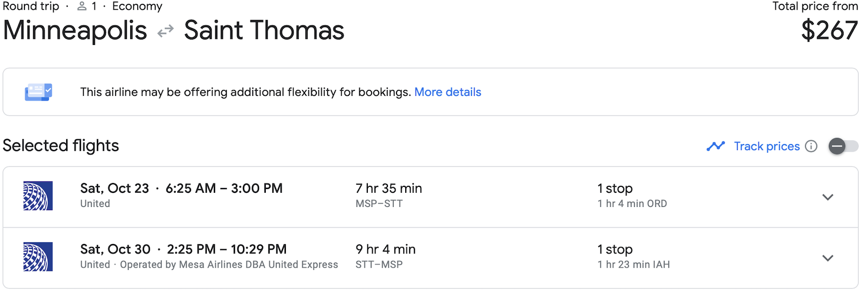Click the Track prices info icon
Screen dimensions: 868x293
(811, 146)
